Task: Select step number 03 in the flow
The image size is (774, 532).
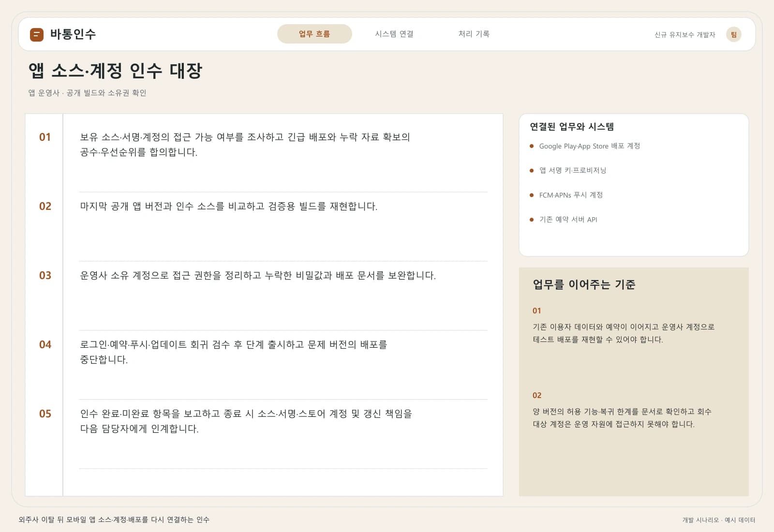Action: pos(45,275)
